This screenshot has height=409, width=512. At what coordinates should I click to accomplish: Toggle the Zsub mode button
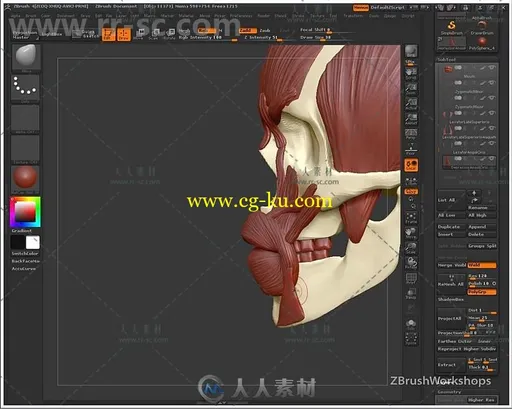(265, 30)
